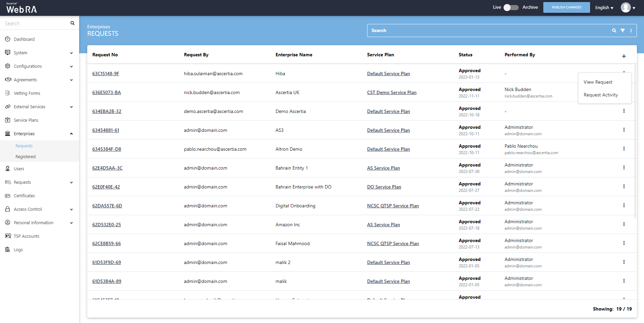Click the plus icon in the table header
Viewport: 644px width, 323px height.
[624, 56]
